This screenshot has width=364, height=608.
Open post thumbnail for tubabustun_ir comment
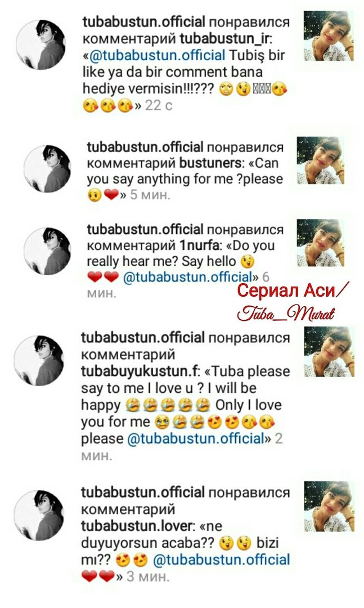click(329, 36)
